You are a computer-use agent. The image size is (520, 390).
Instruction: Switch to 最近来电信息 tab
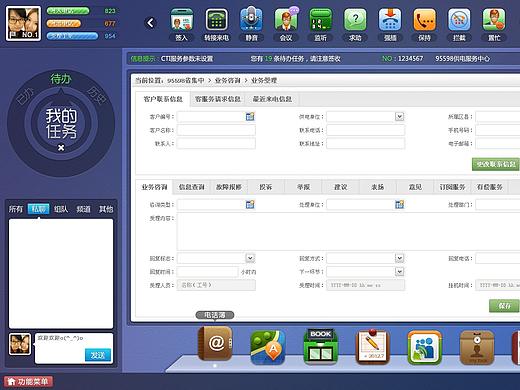pyautogui.click(x=272, y=99)
